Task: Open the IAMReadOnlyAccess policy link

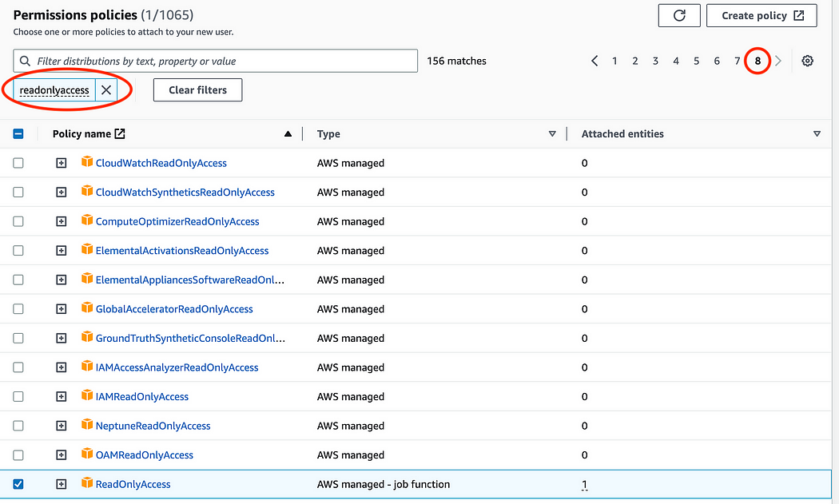Action: (x=142, y=396)
